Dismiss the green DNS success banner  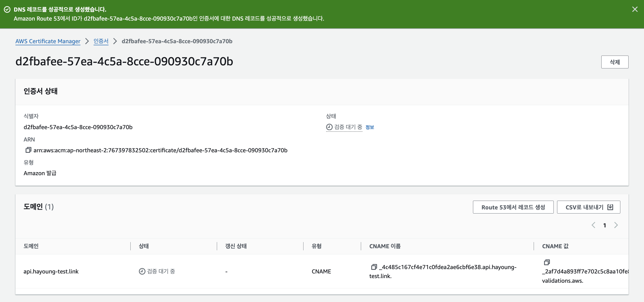635,10
